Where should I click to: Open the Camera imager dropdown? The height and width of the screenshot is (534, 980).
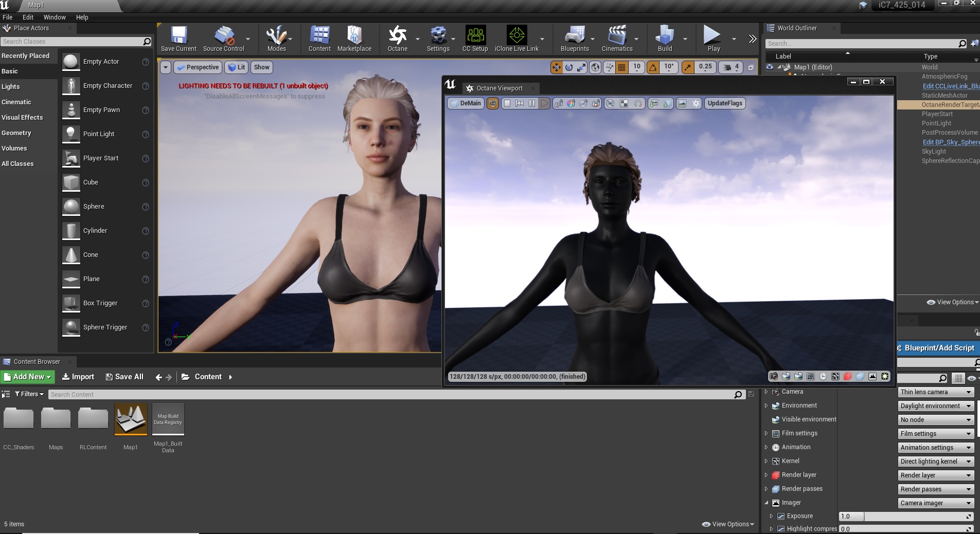click(x=935, y=503)
